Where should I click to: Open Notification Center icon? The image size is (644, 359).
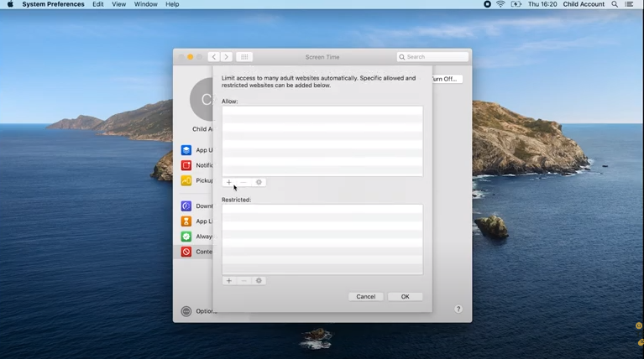(629, 4)
